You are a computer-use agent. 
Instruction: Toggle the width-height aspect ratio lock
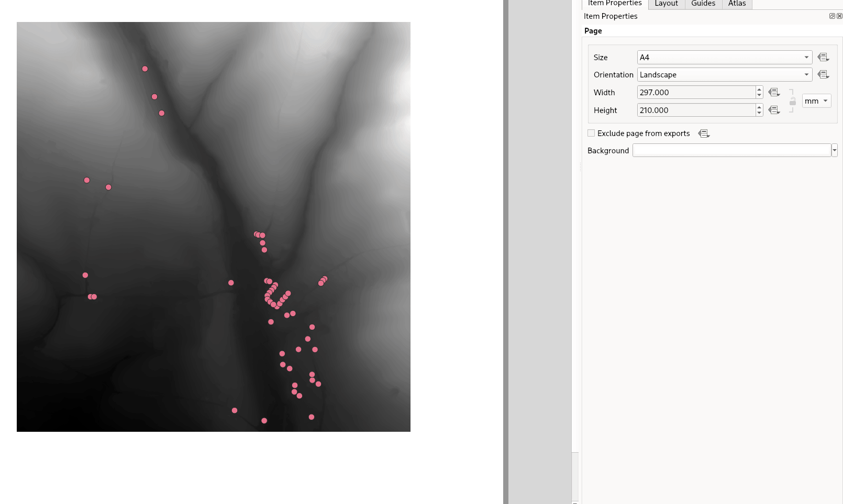[792, 101]
